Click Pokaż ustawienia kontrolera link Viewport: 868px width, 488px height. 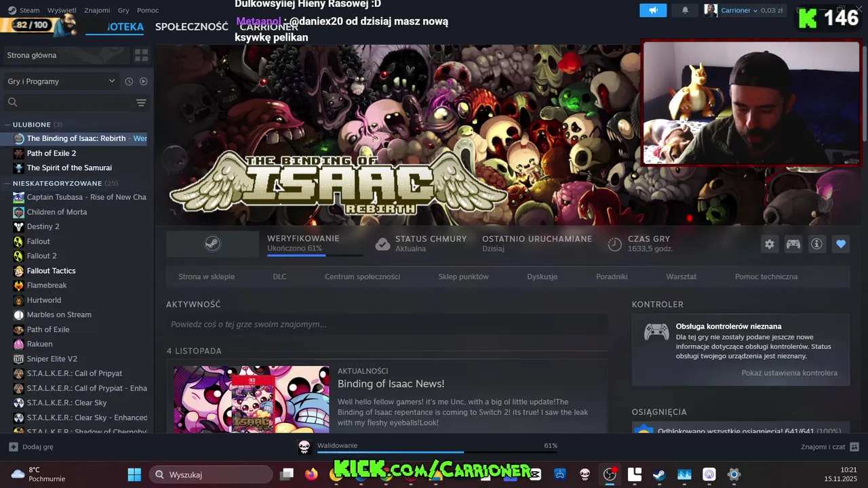pyautogui.click(x=789, y=373)
